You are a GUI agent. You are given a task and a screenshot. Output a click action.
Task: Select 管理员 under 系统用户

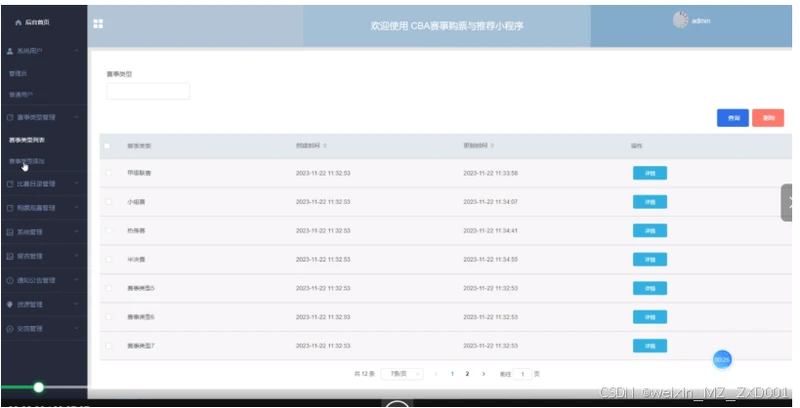[x=18, y=73]
